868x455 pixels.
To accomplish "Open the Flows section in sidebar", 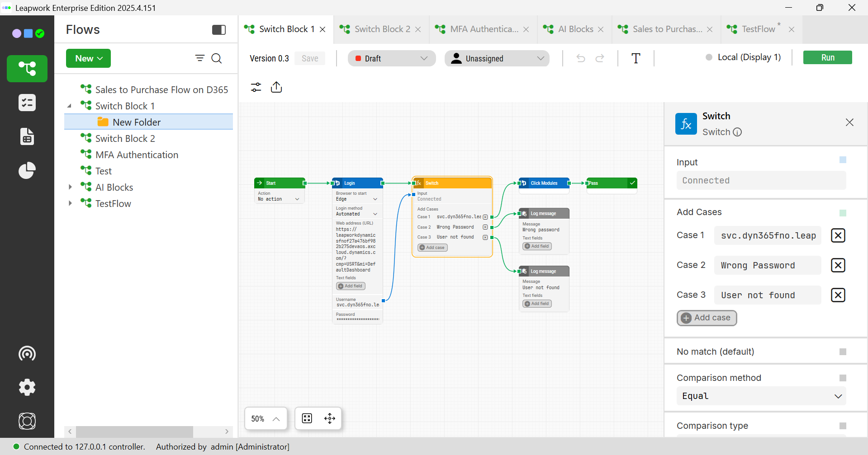I will [x=27, y=69].
